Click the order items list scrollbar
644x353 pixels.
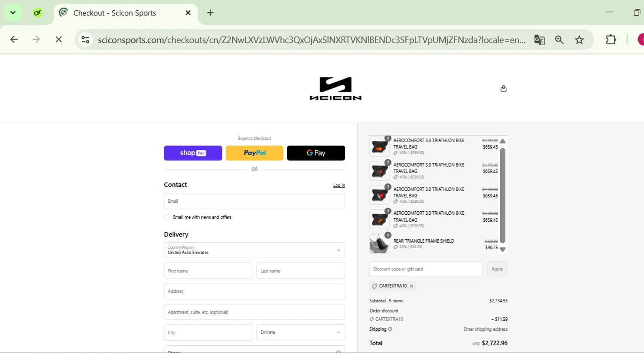[503, 195]
